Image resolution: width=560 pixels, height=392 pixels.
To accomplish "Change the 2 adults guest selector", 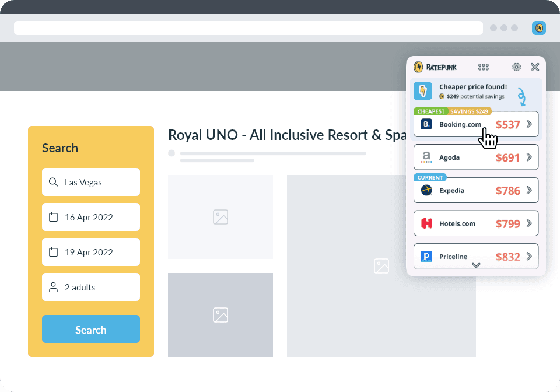I will 91,287.
